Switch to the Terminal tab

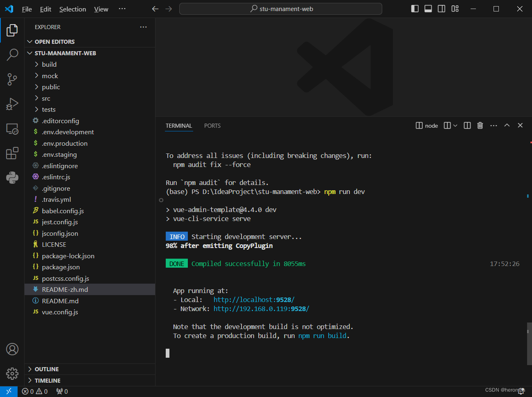point(178,126)
